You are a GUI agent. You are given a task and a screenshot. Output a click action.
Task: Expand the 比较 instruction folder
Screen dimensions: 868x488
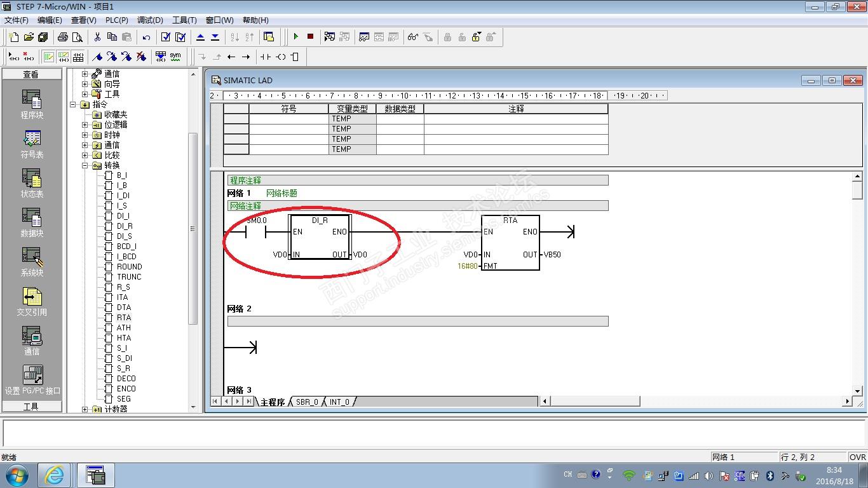tap(85, 155)
